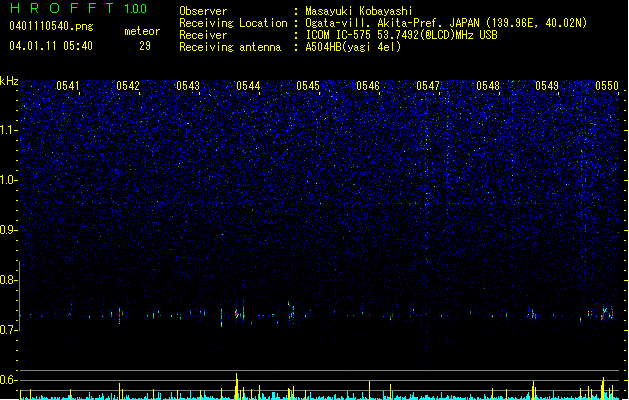Click the 0544 time marker
This screenshot has height=400, width=629.
pos(248,86)
